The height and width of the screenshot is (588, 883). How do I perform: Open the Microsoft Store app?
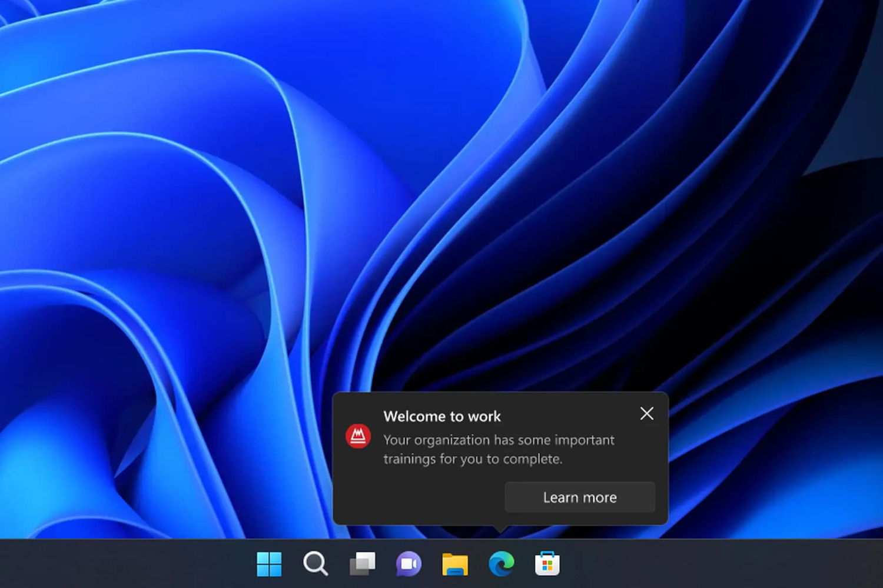point(547,564)
